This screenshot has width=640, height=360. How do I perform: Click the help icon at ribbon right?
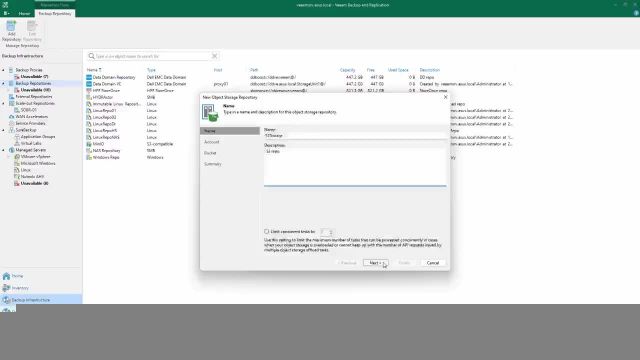tap(636, 13)
